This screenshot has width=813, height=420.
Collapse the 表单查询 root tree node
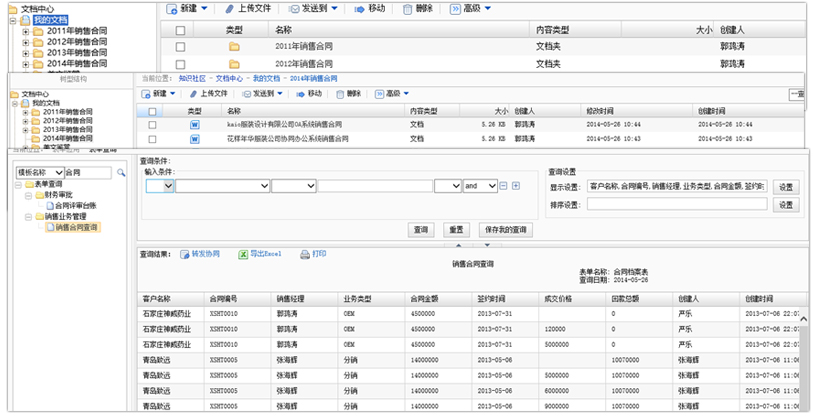coord(19,184)
